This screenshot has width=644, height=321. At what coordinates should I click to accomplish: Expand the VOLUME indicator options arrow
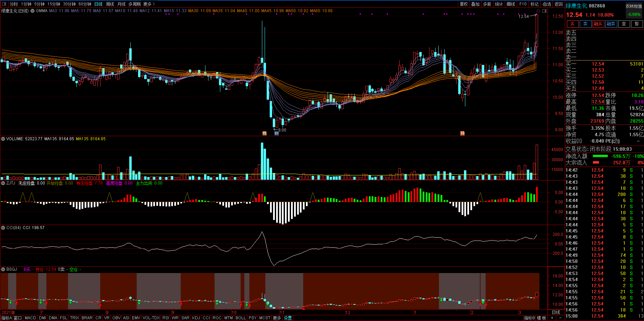coord(3,139)
